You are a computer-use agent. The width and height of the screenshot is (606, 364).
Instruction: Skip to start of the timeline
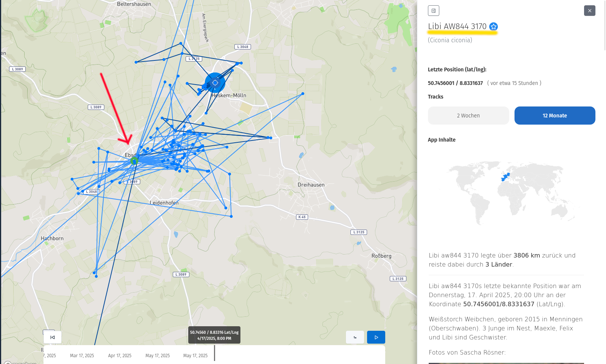[x=53, y=337]
